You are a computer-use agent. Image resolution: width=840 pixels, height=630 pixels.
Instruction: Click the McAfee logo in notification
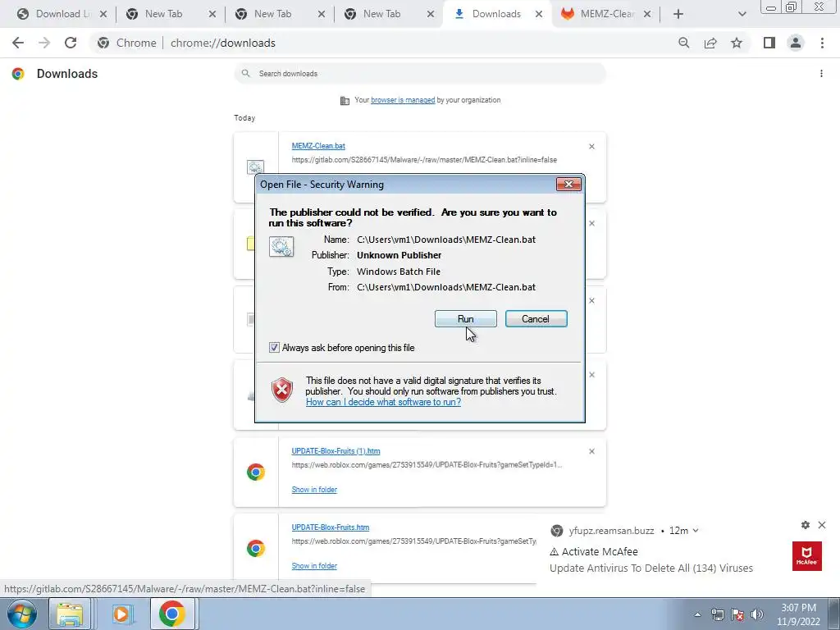pyautogui.click(x=807, y=556)
